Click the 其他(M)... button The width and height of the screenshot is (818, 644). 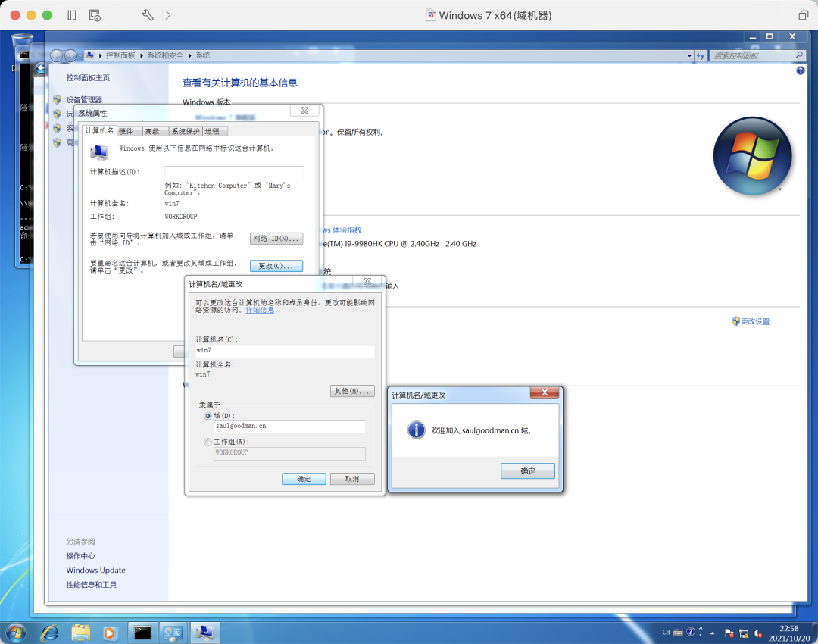[x=352, y=391]
